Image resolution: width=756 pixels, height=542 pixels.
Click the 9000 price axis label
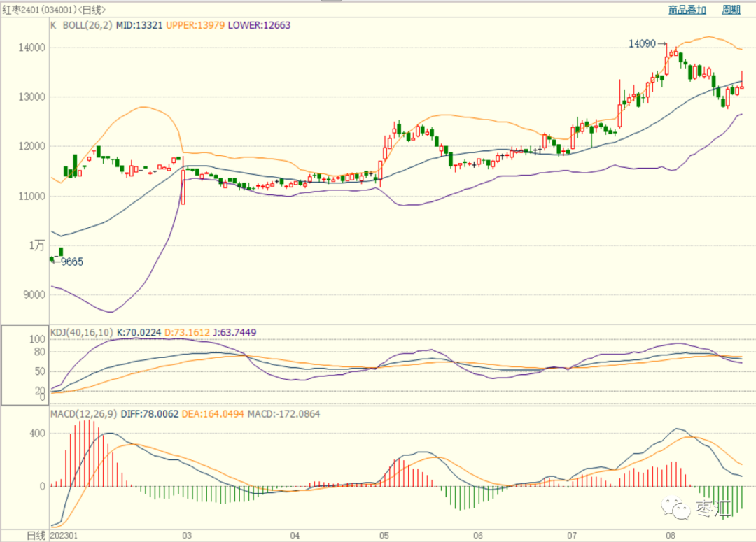coord(34,295)
